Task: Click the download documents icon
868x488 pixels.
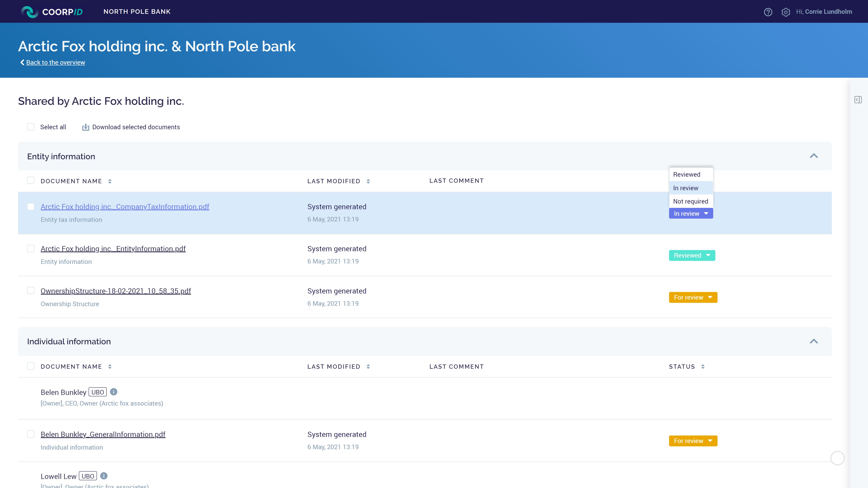Action: tap(86, 127)
